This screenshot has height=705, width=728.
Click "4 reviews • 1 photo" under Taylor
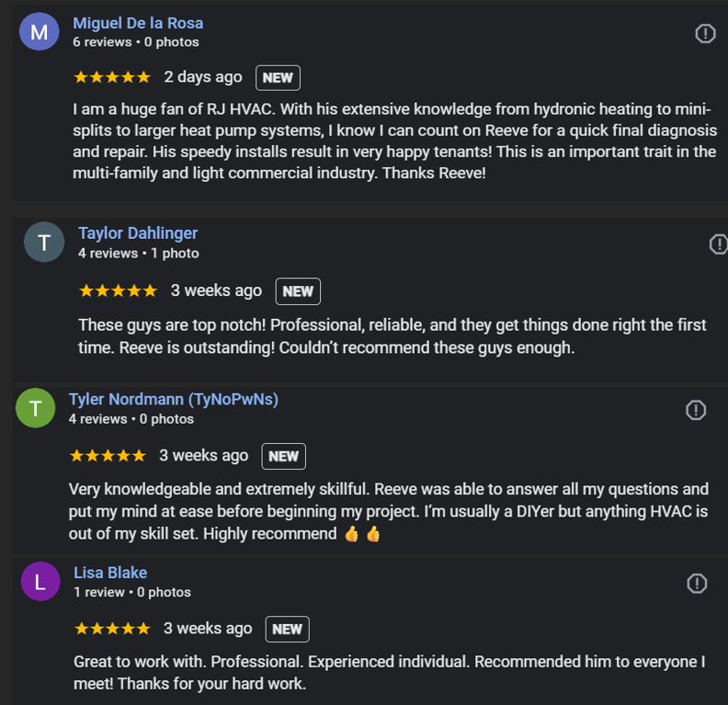139,253
